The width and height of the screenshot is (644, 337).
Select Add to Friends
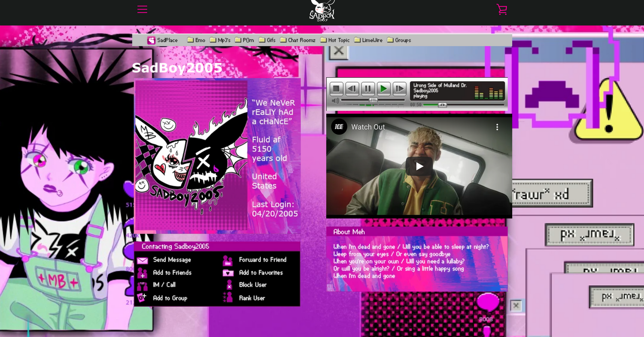pyautogui.click(x=172, y=273)
